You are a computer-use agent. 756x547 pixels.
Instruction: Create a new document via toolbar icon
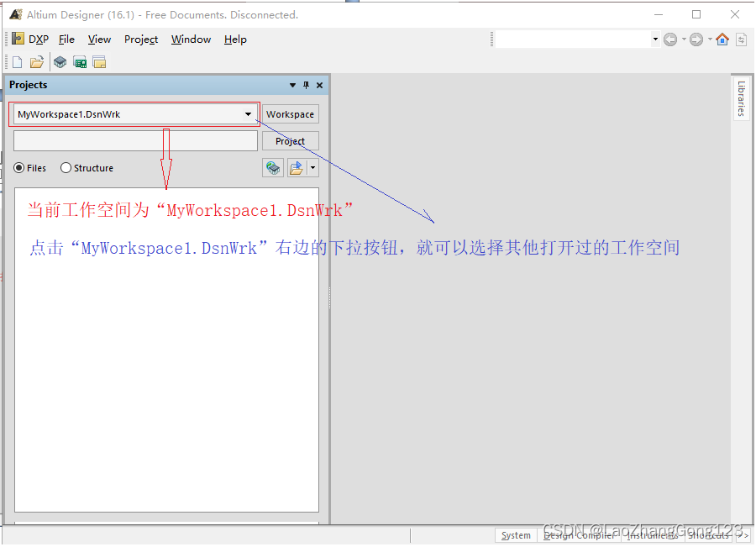(18, 62)
